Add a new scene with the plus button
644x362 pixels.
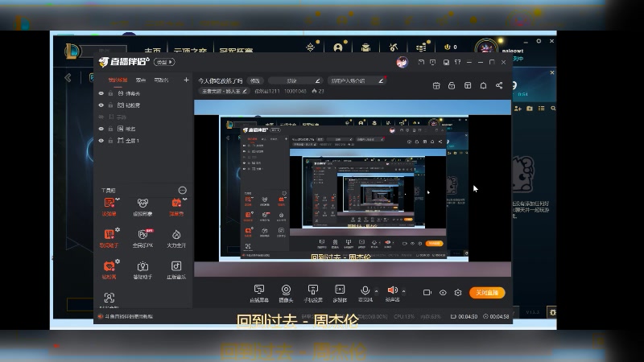click(186, 80)
